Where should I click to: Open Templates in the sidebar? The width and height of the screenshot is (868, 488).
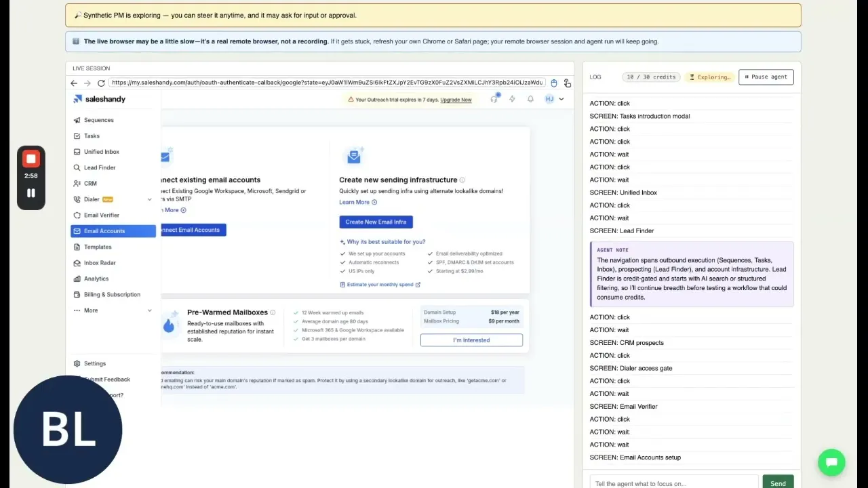coord(98,247)
